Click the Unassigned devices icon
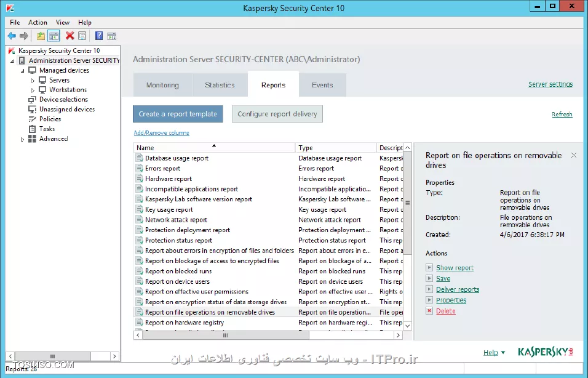Image resolution: width=588 pixels, height=378 pixels. 32,109
